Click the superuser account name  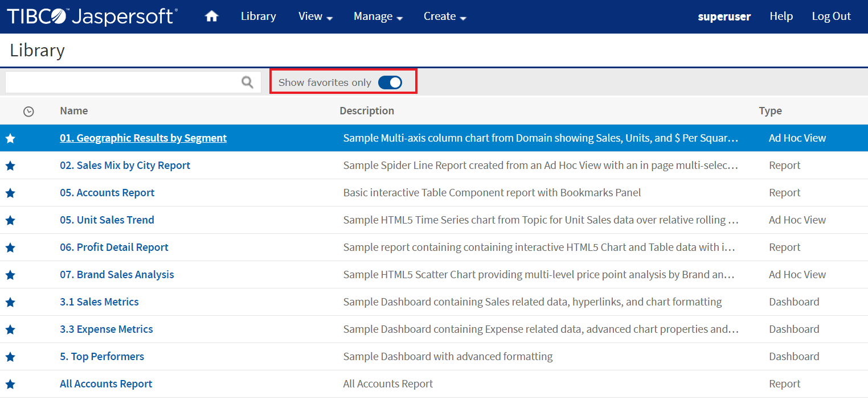click(724, 16)
